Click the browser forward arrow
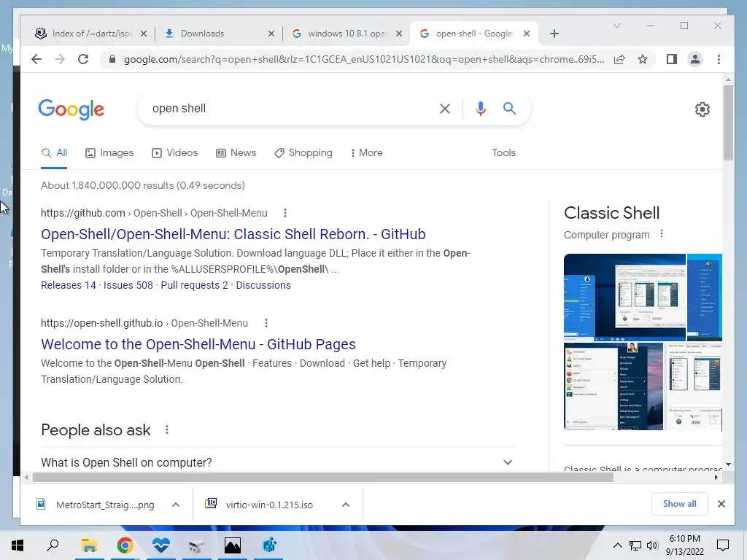 [60, 59]
